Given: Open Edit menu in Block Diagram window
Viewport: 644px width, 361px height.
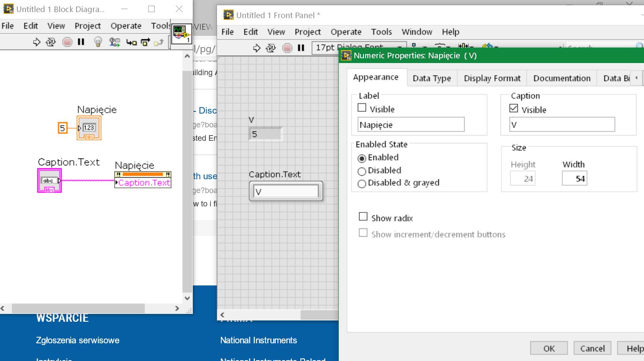Looking at the screenshot, I should pos(31,26).
